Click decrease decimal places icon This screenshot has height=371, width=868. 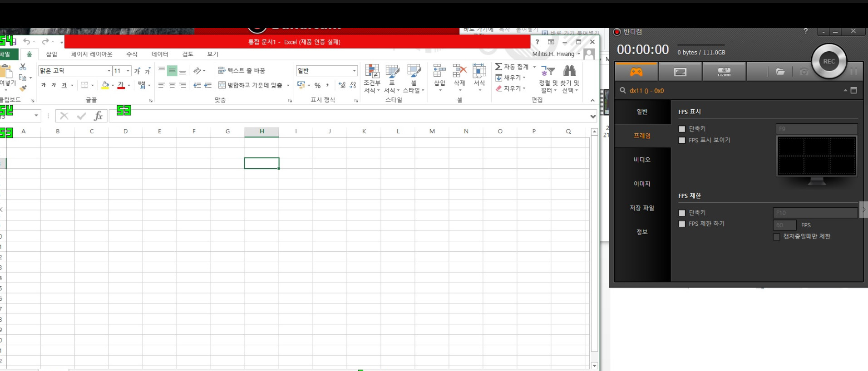[x=353, y=85]
